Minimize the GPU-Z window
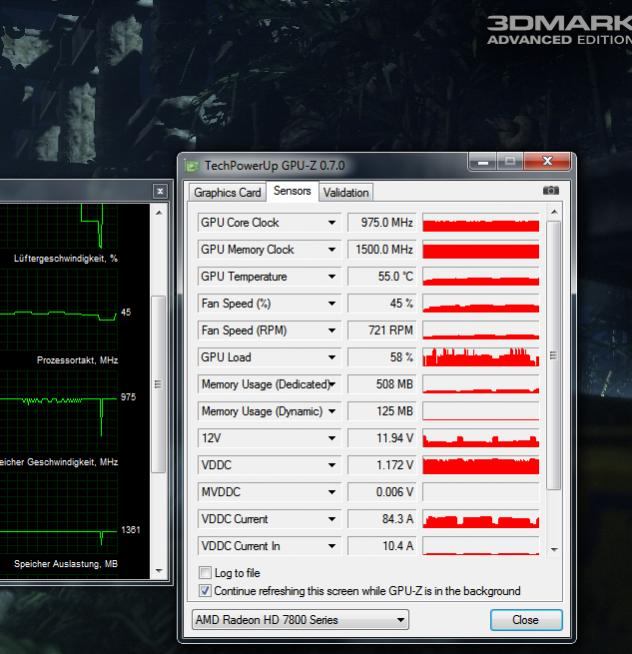The width and height of the screenshot is (632, 654). coord(483,162)
